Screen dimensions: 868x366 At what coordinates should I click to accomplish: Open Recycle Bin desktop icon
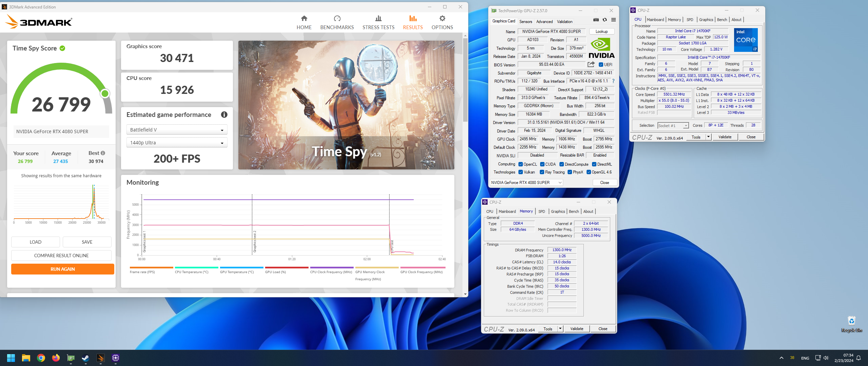coord(851,324)
